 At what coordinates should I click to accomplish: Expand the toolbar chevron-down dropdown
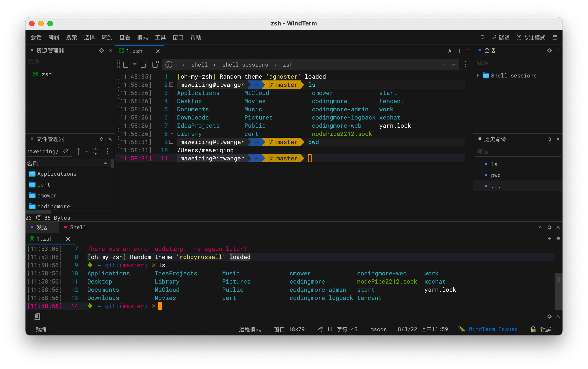click(454, 65)
